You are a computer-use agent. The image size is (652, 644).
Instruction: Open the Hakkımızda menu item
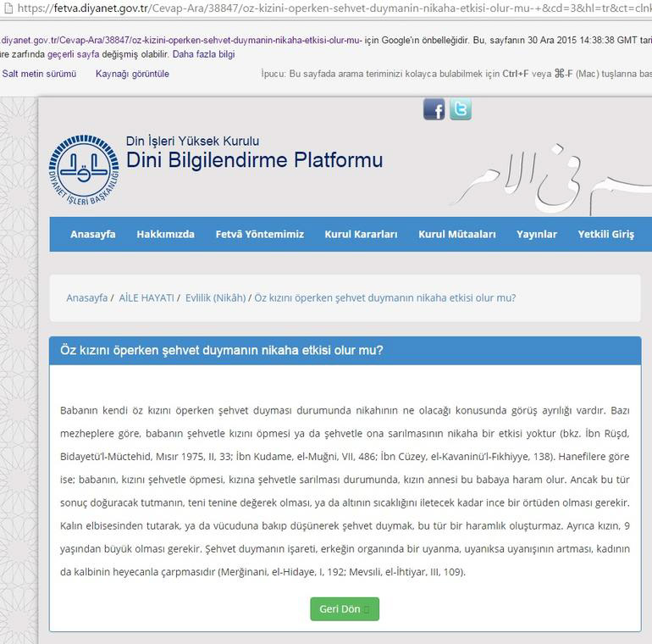[x=165, y=234]
